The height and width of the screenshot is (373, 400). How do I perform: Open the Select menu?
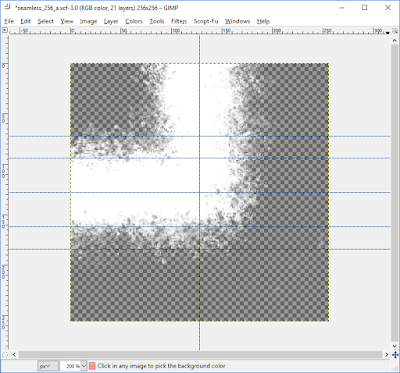[x=45, y=21]
